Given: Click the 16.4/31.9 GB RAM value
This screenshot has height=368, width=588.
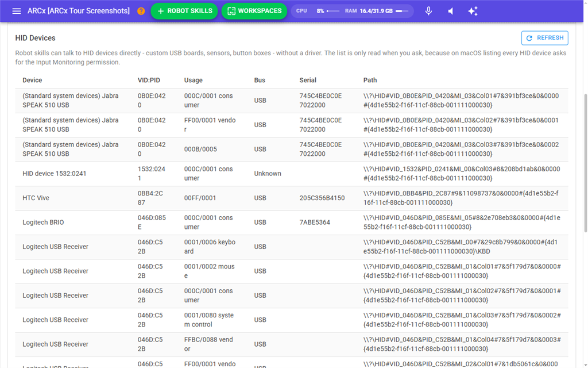Looking at the screenshot, I should click(x=376, y=11).
